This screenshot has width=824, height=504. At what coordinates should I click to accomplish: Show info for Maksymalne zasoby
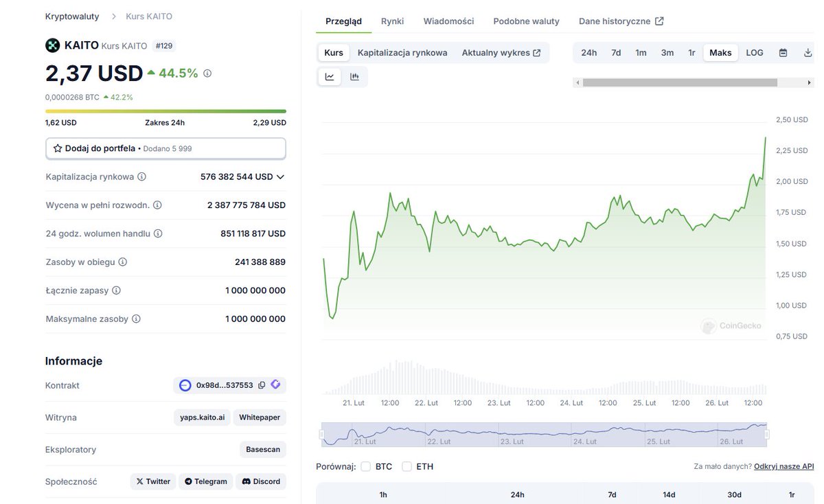tap(136, 319)
